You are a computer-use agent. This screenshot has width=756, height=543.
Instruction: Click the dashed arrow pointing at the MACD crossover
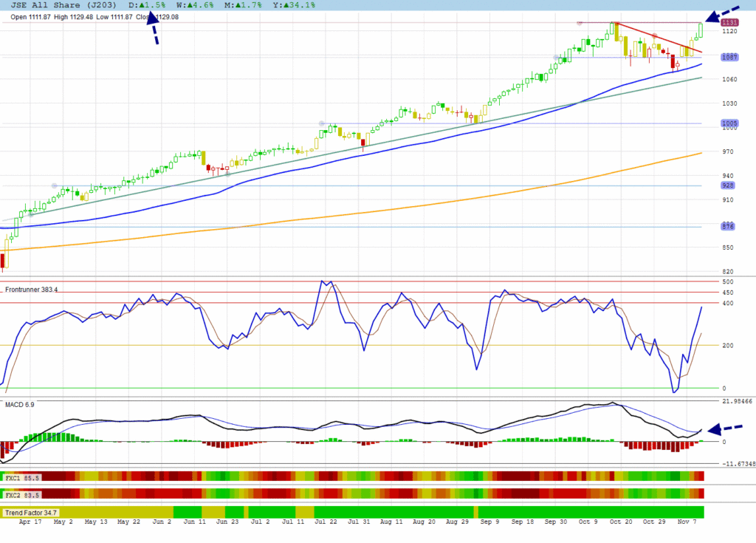click(x=725, y=428)
